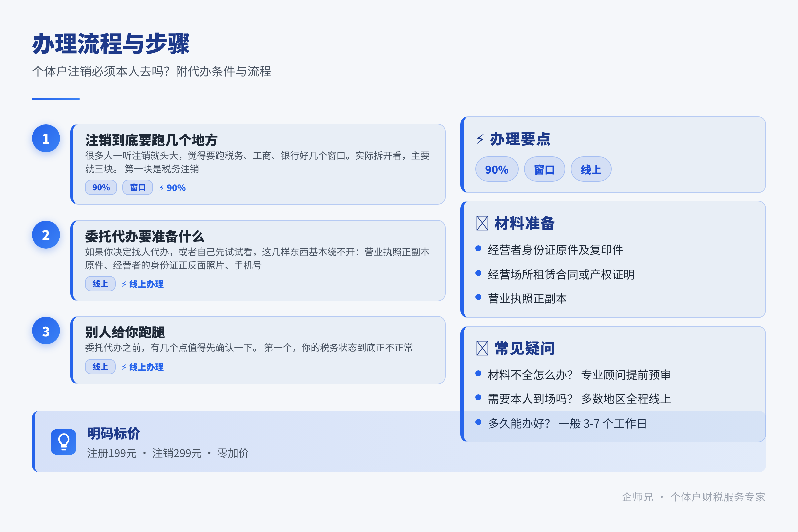The image size is (798, 532).
Task: Click step 1 description starting 很多人一听注销就头大
Action: 257,162
